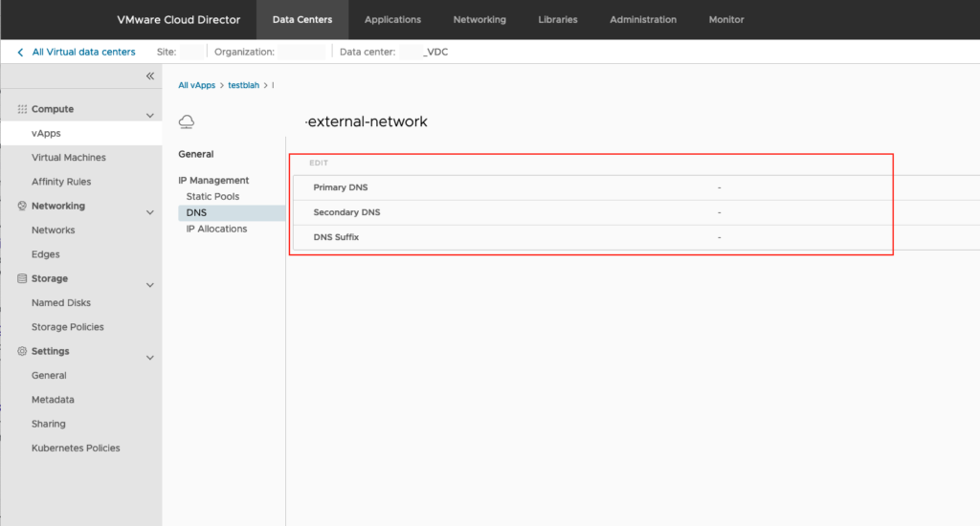Open All vApps breadcrumb link
This screenshot has height=526, width=980.
(196, 85)
